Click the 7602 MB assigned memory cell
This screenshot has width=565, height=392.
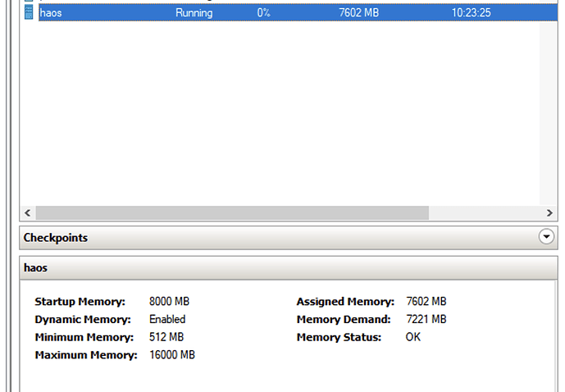(x=359, y=12)
